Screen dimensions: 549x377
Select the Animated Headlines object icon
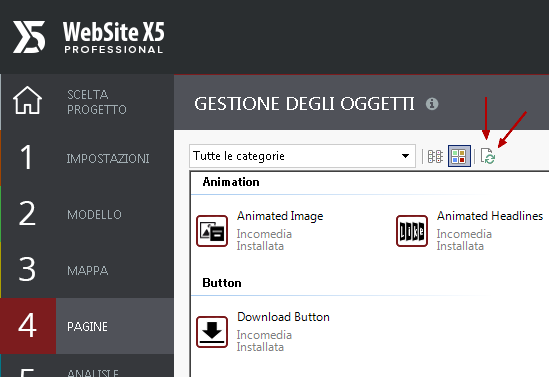click(x=412, y=231)
